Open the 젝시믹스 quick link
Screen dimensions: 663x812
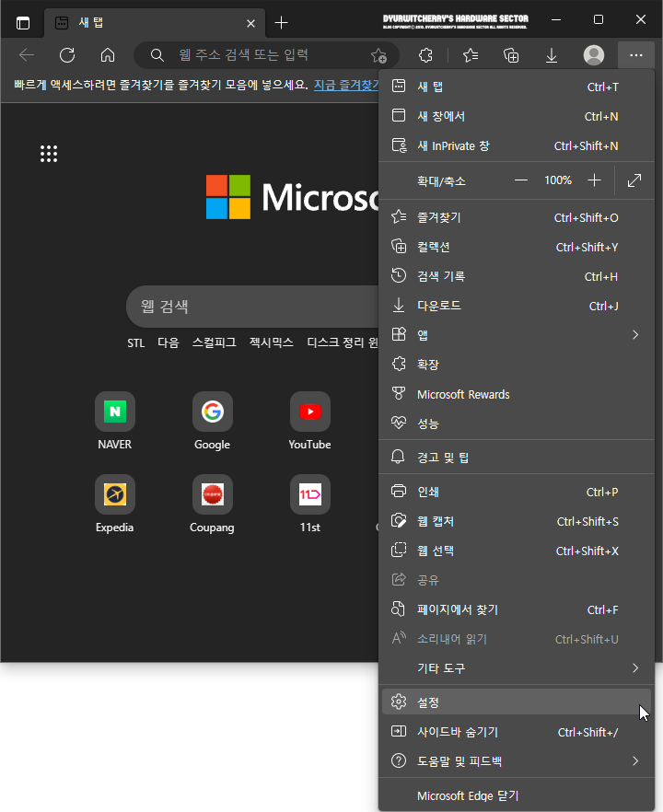pos(272,342)
